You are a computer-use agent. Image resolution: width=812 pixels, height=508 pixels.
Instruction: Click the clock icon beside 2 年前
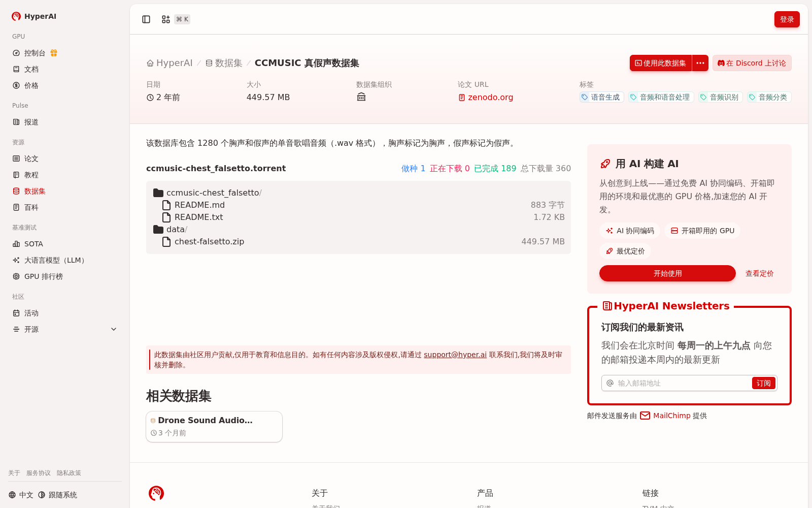point(150,98)
